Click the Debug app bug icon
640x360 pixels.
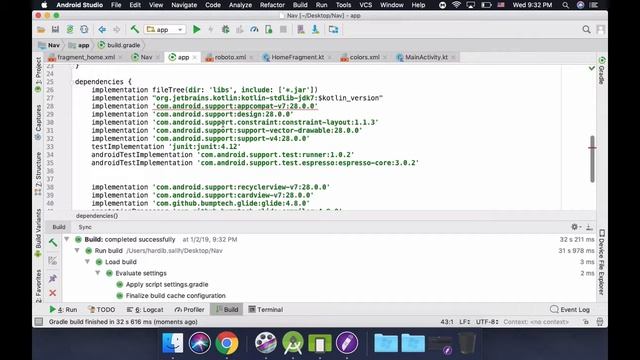[225, 29]
